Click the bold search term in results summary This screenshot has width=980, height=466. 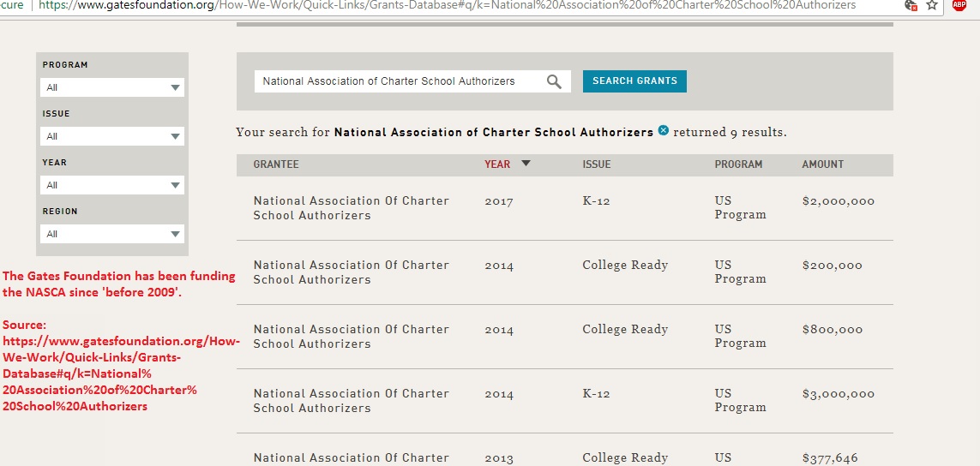point(494,133)
